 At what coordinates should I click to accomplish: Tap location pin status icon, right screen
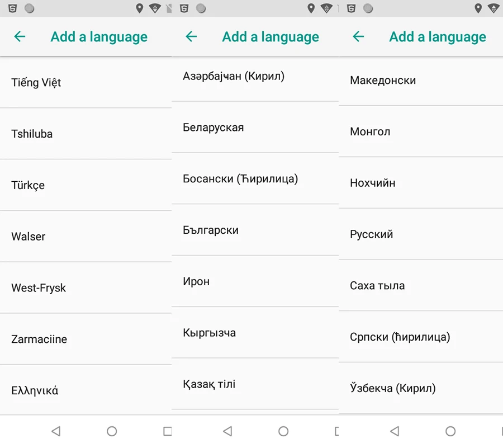coord(478,8)
